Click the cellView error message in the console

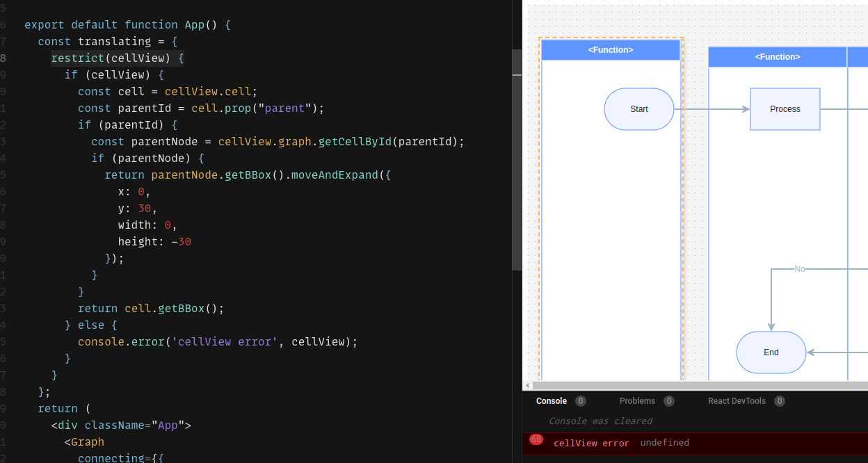tap(592, 443)
